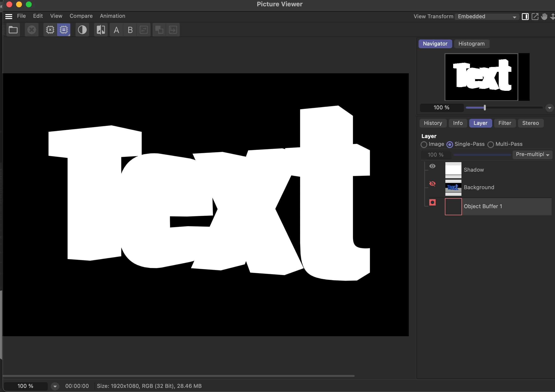Open the Pre-multiplied blend mode dropdown

533,155
